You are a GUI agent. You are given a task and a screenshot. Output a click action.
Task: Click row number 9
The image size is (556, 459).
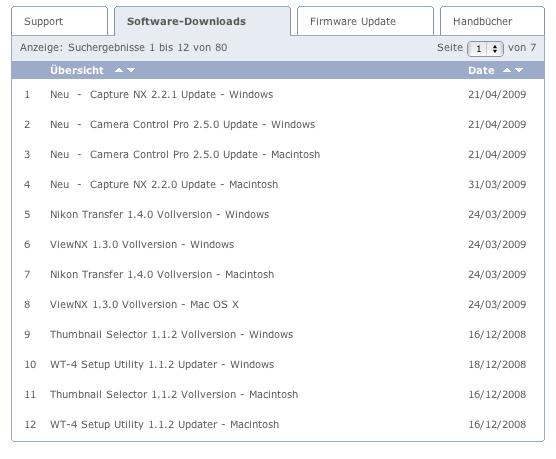click(27, 334)
